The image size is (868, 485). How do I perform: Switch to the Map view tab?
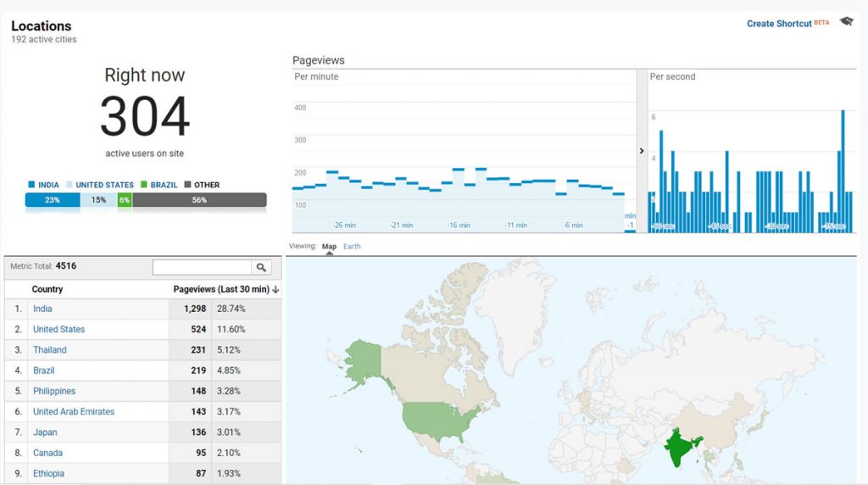point(329,247)
